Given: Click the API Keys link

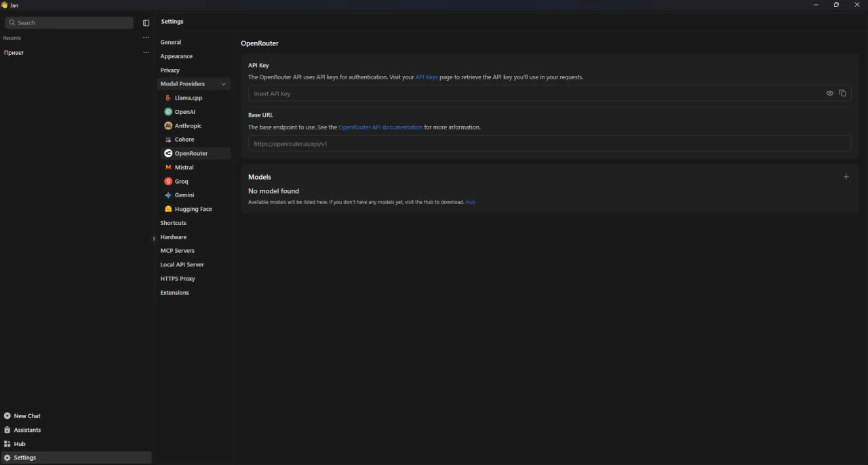Looking at the screenshot, I should pos(427,77).
